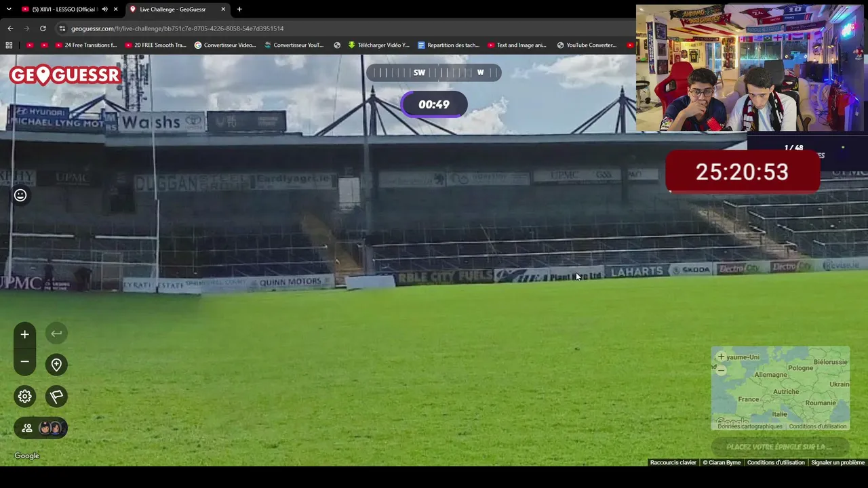Click mini-map 'Conditions d'utilisation' link
Image resolution: width=868 pixels, height=488 pixels.
(818, 426)
